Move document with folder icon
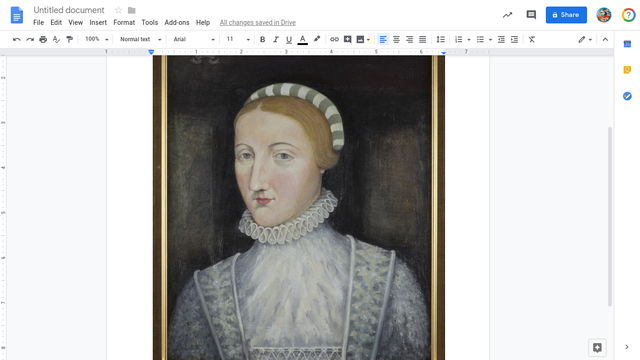Viewport: 640px width, 360px height. coord(131,10)
